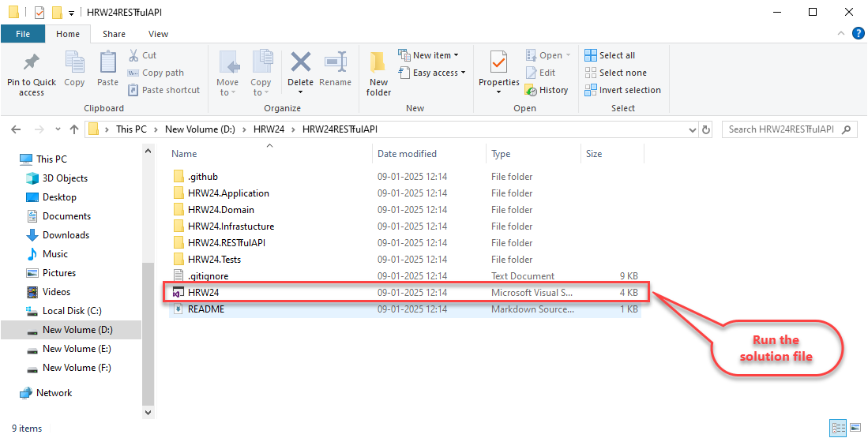868x438 pixels.
Task: Click the Paste icon in the ribbon
Action: tap(107, 63)
